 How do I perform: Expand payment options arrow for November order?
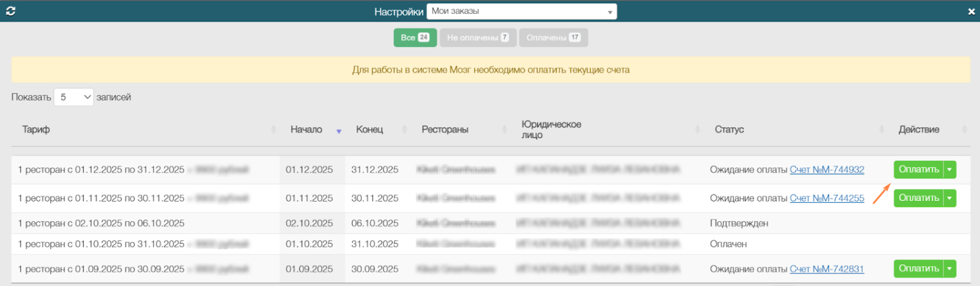[950, 198]
